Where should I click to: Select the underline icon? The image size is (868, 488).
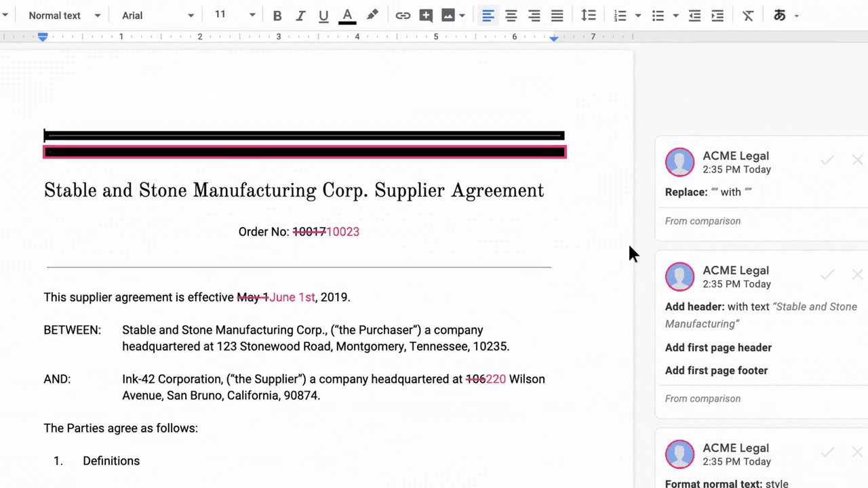pos(323,15)
